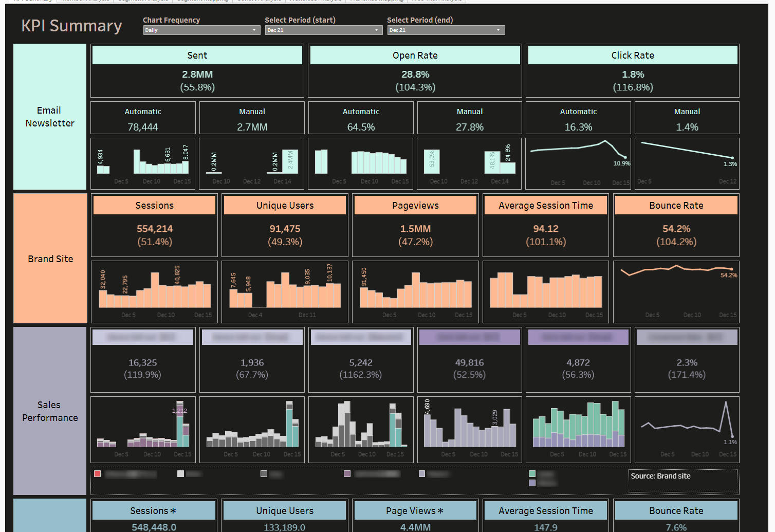Expand the Select Period (start) dropdown
The width and height of the screenshot is (775, 532).
point(323,30)
